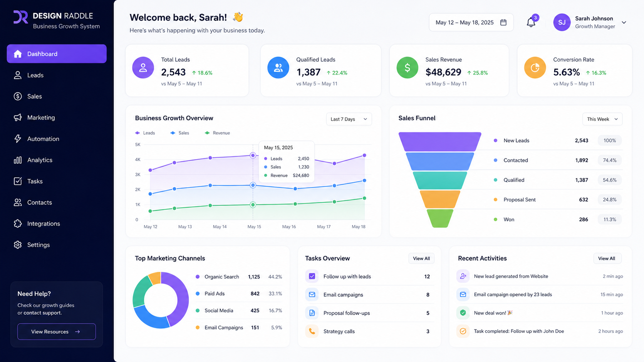Click the purple New Leads funnel segment

440,142
